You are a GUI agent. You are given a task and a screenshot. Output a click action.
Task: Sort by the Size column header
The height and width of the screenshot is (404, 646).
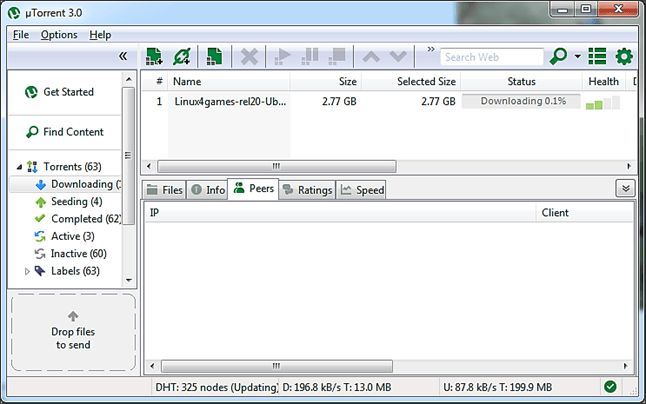(x=326, y=82)
